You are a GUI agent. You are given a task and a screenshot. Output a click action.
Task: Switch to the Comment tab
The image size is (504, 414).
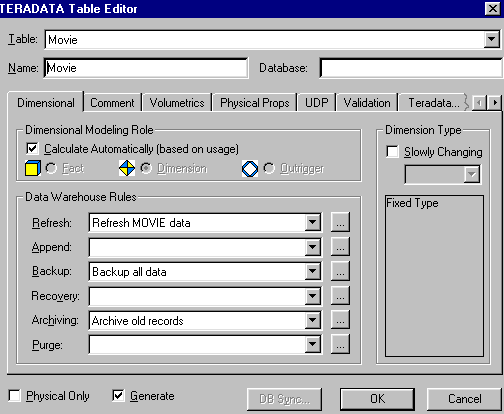coord(112,103)
